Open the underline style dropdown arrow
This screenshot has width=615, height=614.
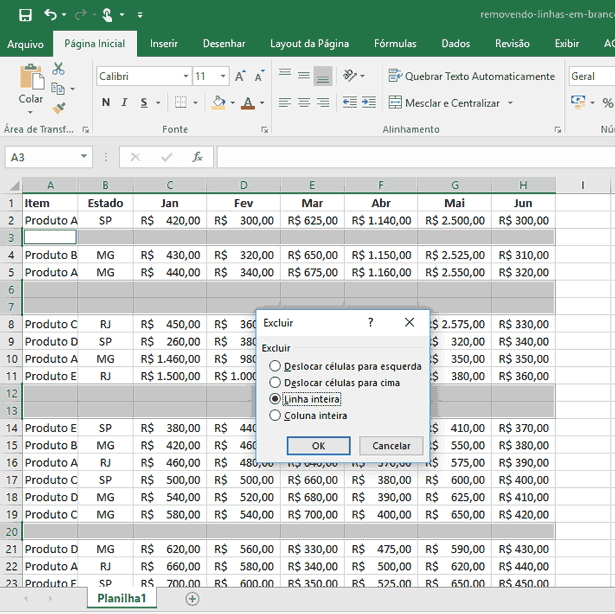158,103
